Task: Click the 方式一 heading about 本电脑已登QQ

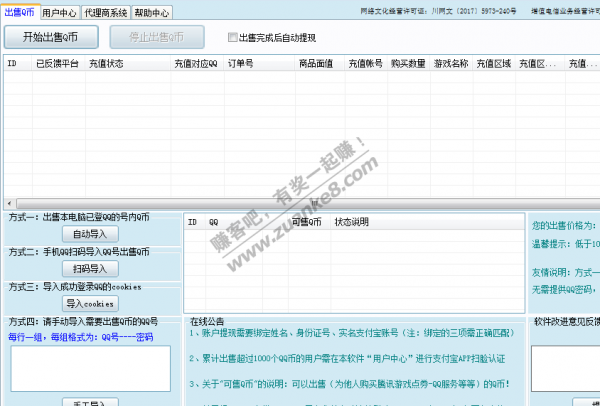Action: coord(79,217)
